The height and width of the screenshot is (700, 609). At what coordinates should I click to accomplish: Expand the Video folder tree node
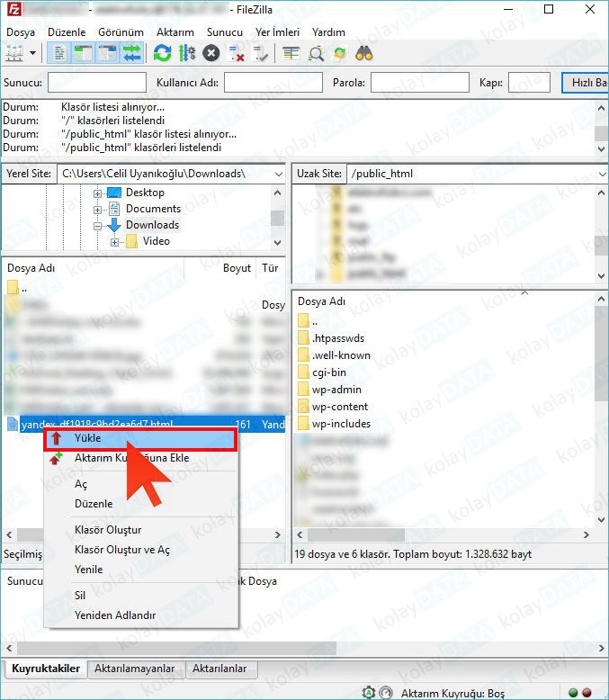115,241
